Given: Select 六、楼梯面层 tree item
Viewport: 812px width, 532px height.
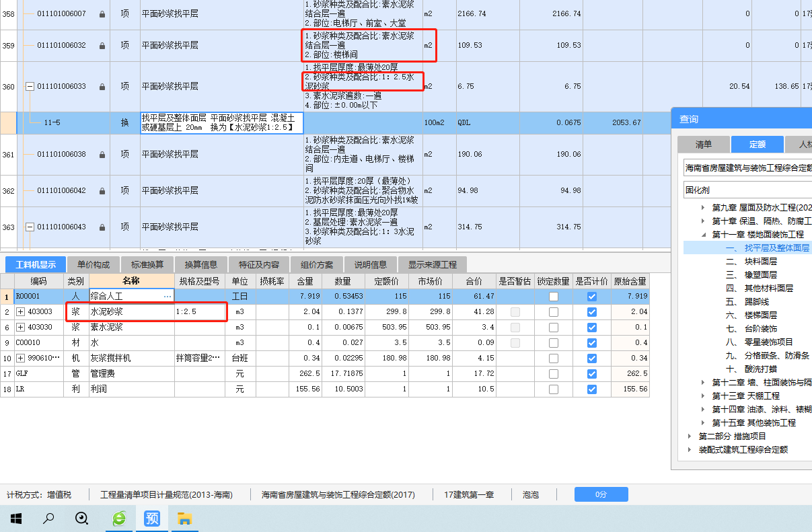Looking at the screenshot, I should click(x=751, y=315).
